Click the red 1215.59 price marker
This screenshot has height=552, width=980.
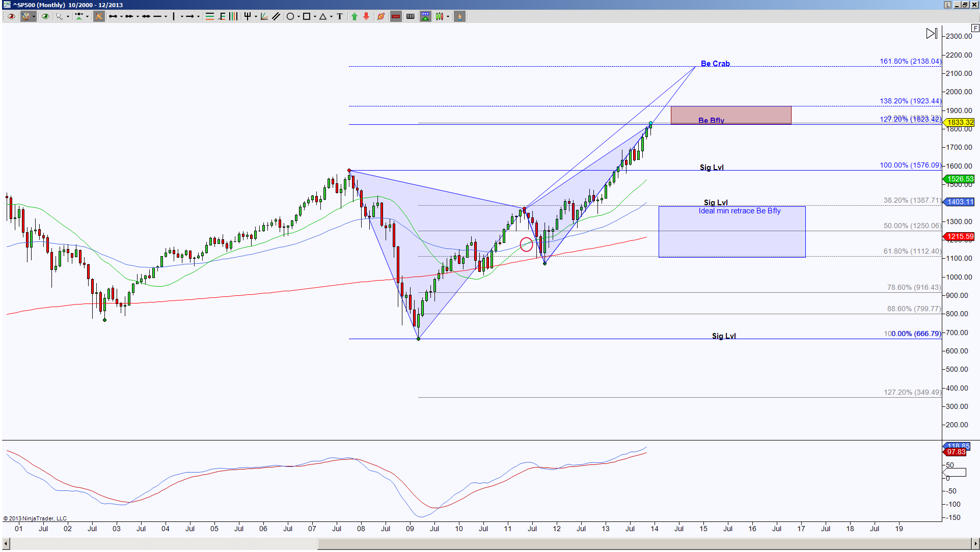(959, 236)
